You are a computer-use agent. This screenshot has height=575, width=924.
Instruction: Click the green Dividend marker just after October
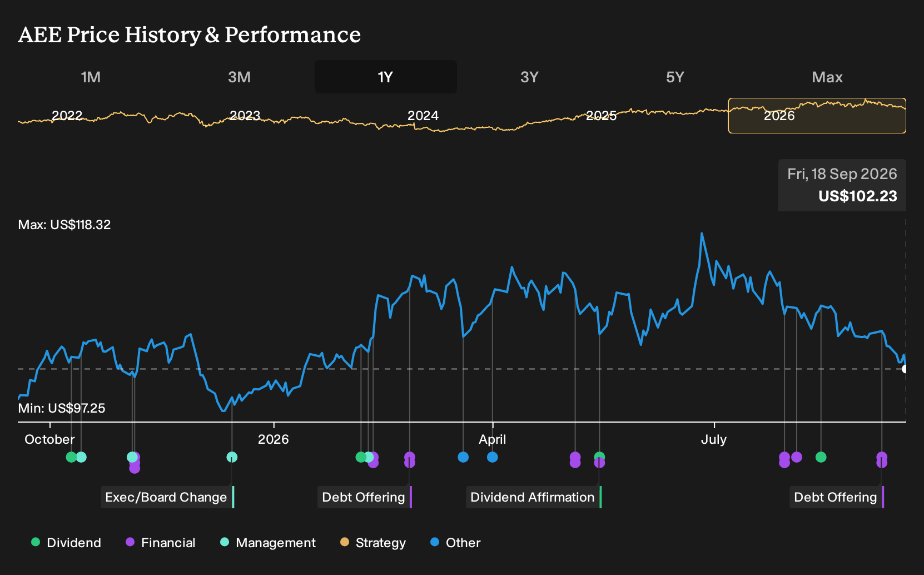(x=71, y=457)
